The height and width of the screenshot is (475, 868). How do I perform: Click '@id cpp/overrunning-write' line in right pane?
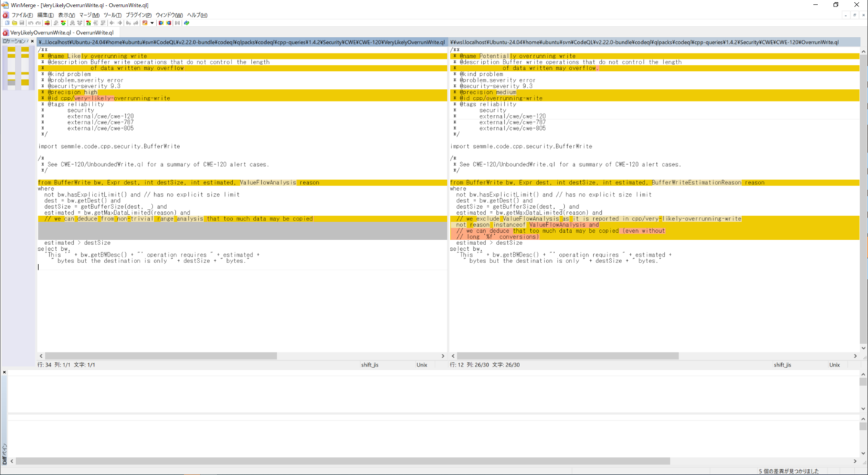click(x=655, y=98)
